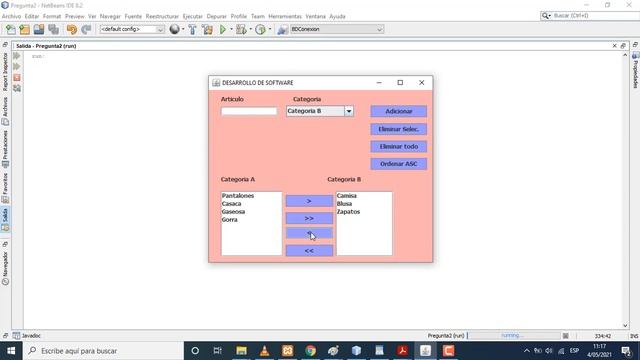Click the single > move button

309,201
